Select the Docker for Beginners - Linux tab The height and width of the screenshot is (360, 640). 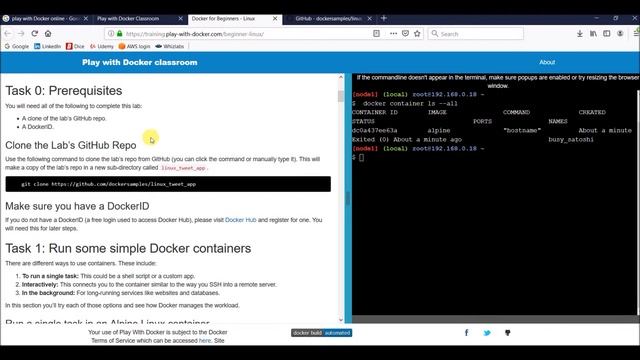coord(235,19)
